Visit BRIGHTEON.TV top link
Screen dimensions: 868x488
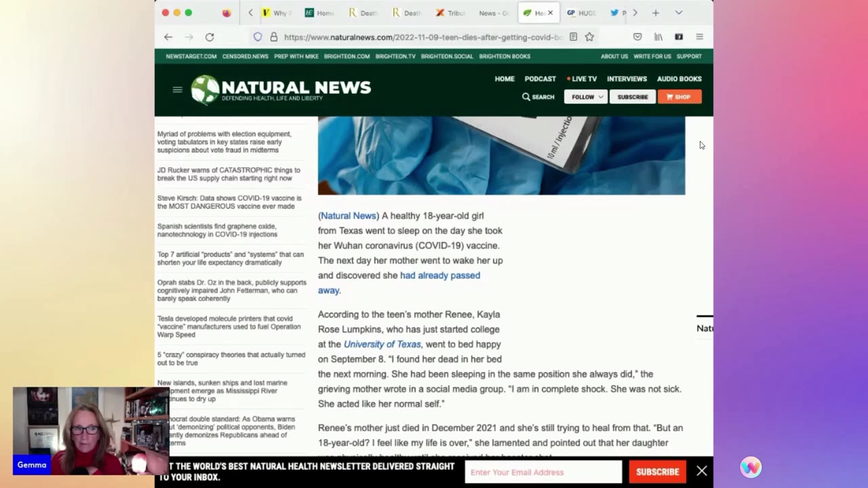[x=395, y=56]
